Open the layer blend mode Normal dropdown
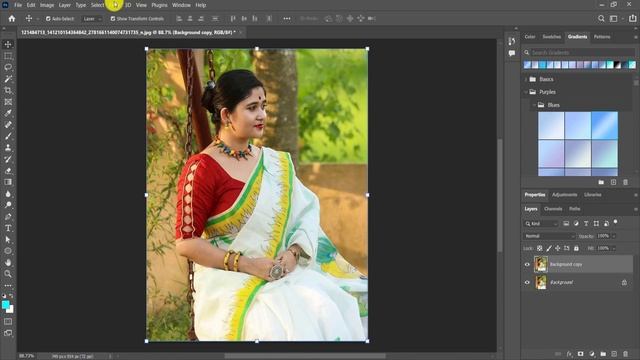Image resolution: width=640 pixels, height=360 pixels. [x=549, y=236]
